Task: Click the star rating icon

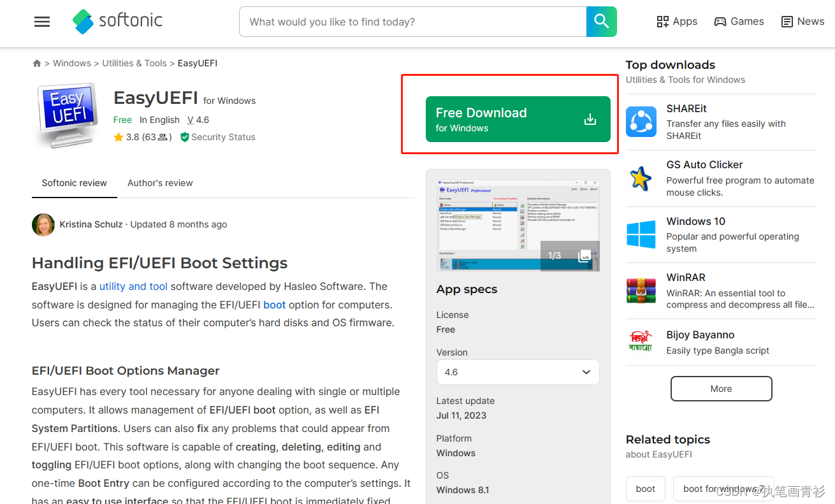Action: tap(118, 137)
